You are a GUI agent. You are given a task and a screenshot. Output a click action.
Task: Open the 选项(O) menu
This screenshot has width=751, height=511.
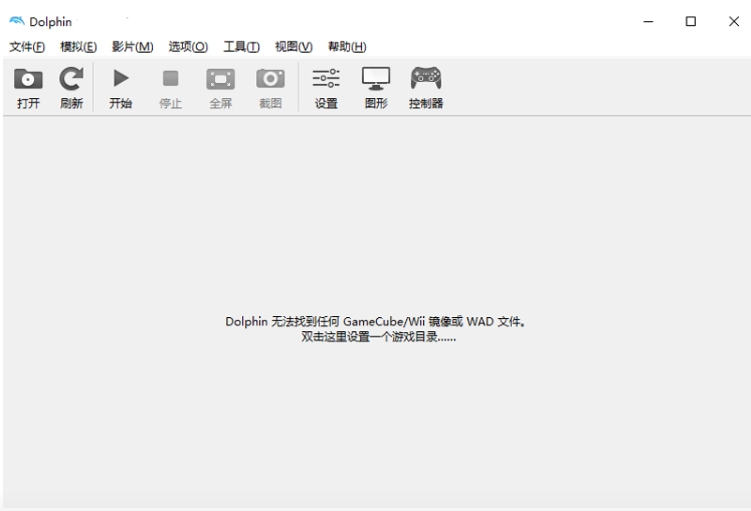coord(188,47)
